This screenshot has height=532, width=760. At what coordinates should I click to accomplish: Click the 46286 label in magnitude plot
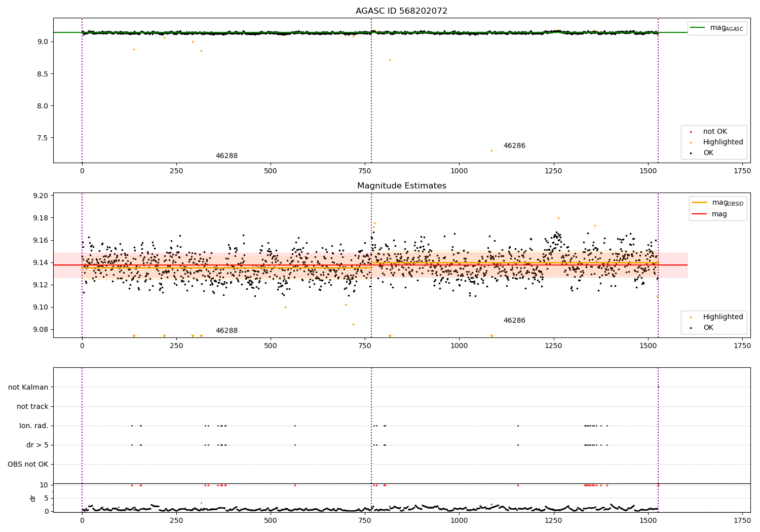click(514, 320)
